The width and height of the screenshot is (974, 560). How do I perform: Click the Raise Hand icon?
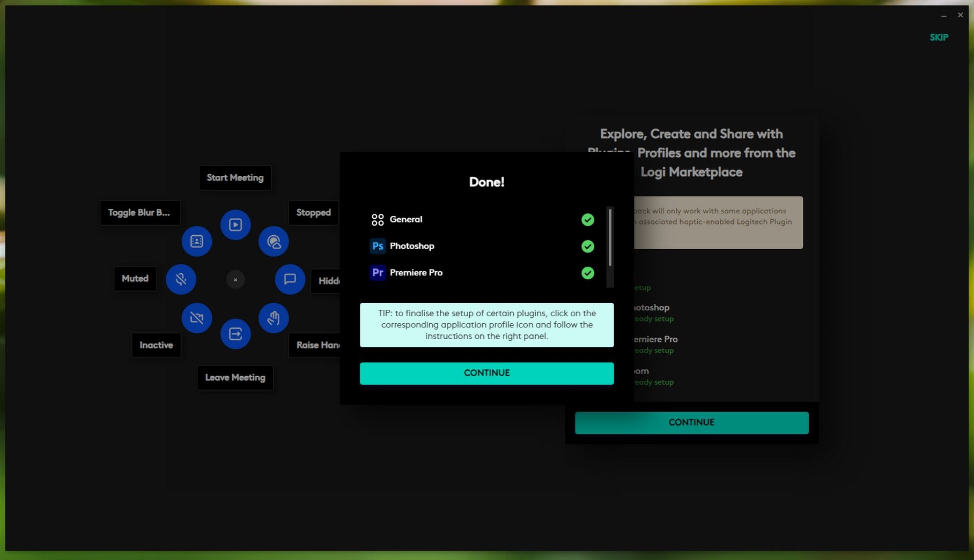(274, 318)
